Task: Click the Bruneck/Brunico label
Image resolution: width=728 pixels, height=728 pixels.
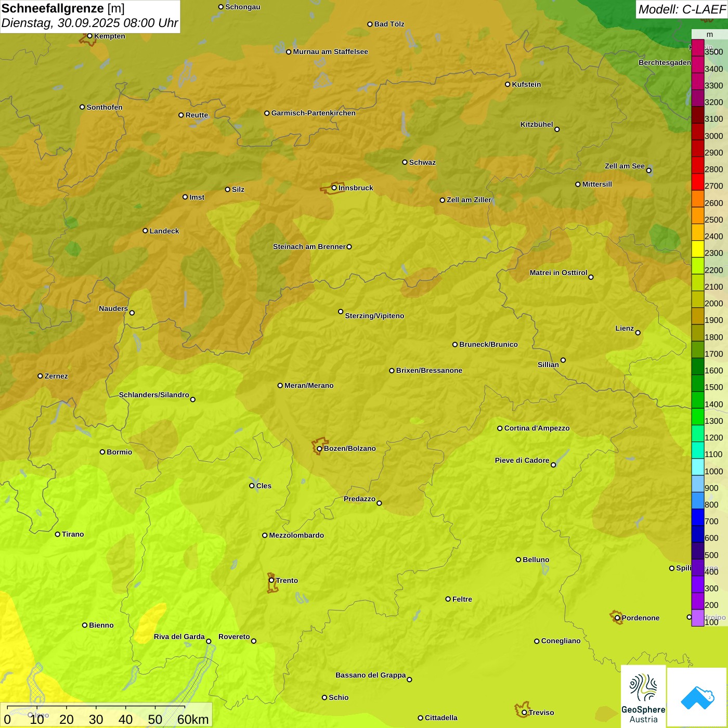Action: [x=488, y=344]
